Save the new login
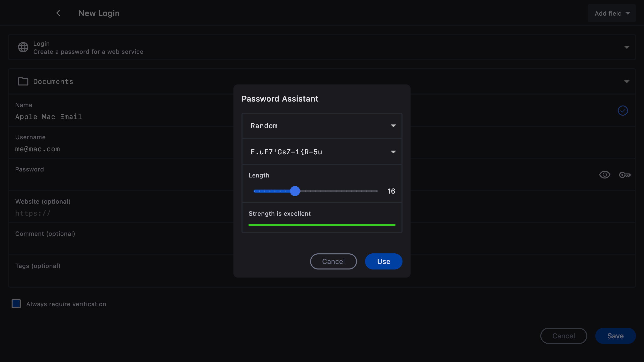This screenshot has width=644, height=362. coord(615,336)
